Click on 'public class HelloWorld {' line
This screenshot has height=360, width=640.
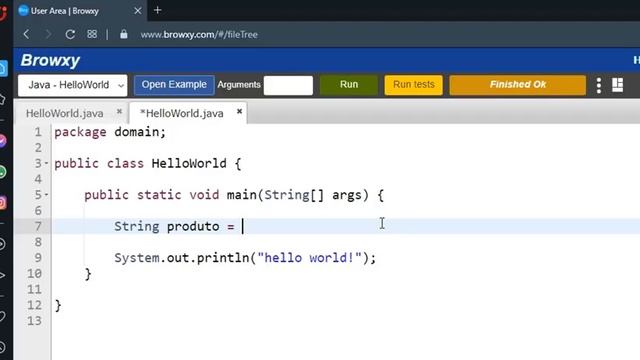tap(148, 164)
